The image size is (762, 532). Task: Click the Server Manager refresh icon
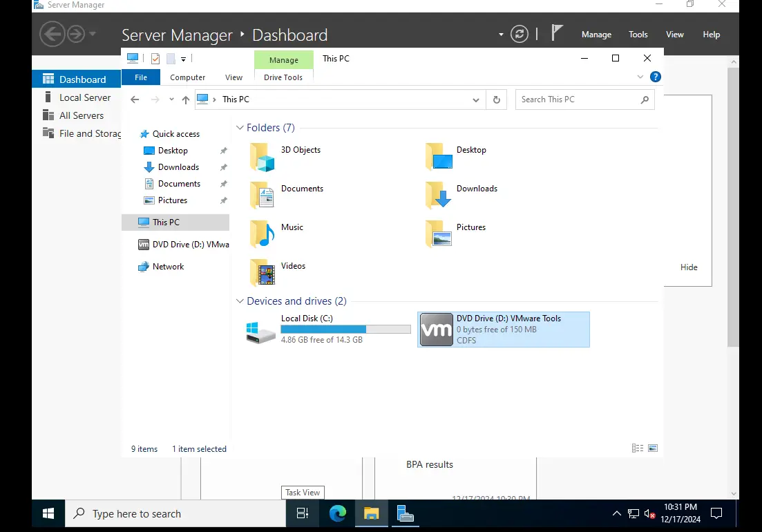point(519,34)
